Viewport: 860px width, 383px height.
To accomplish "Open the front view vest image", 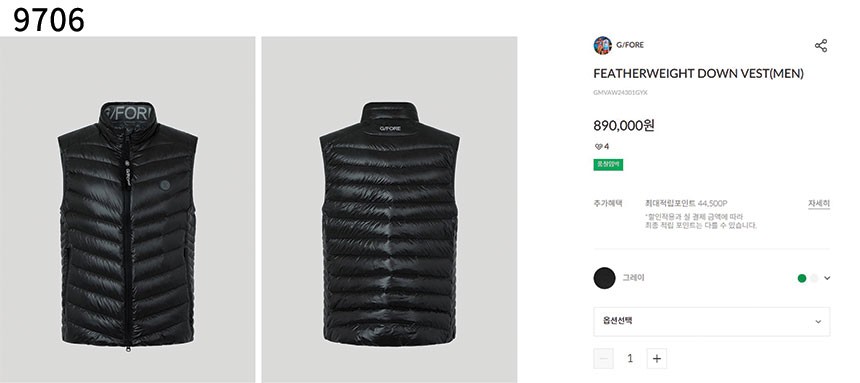I will coord(127,210).
